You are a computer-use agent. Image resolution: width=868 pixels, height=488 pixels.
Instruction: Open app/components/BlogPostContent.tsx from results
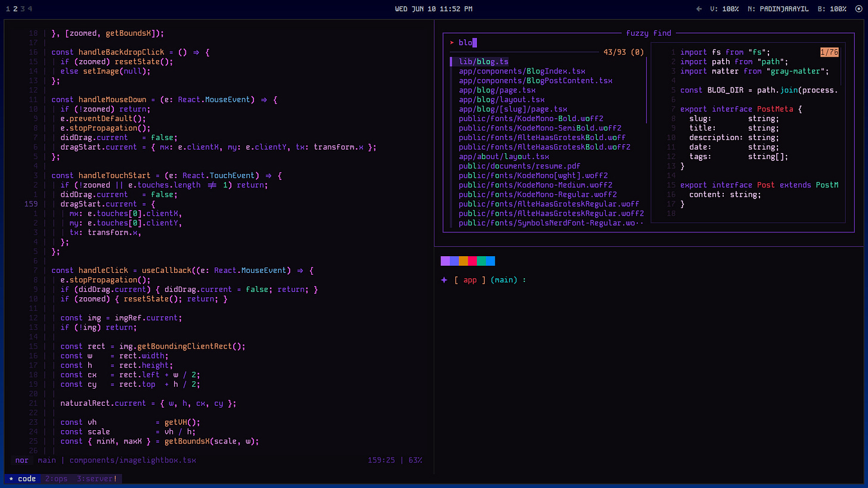tap(536, 81)
